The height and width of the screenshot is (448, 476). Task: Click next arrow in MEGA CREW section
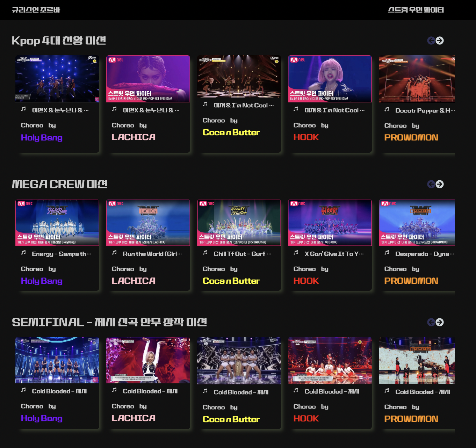(x=440, y=184)
